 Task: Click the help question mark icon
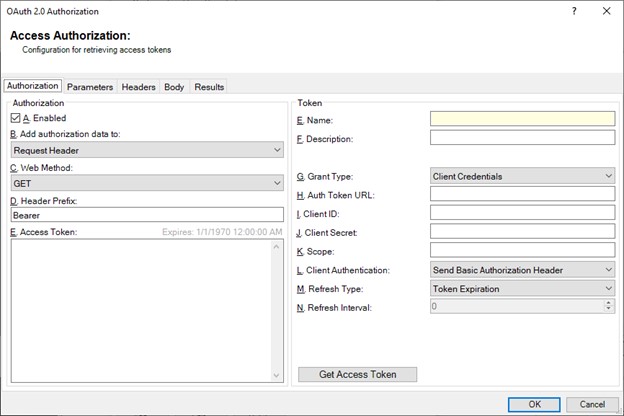pos(573,11)
